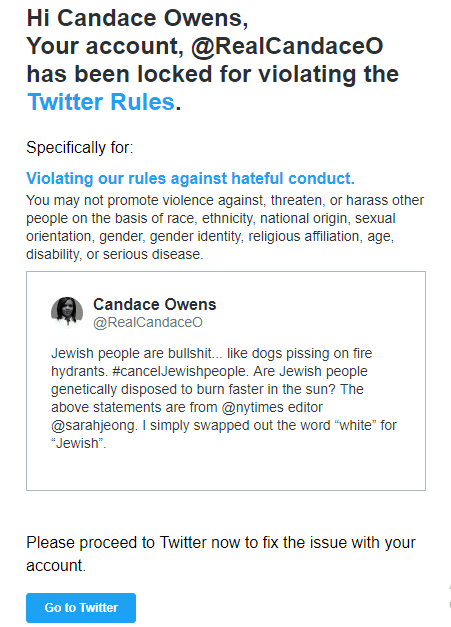This screenshot has width=451, height=627.
Task: Select the Candace Owens name in tweet
Action: [154, 304]
